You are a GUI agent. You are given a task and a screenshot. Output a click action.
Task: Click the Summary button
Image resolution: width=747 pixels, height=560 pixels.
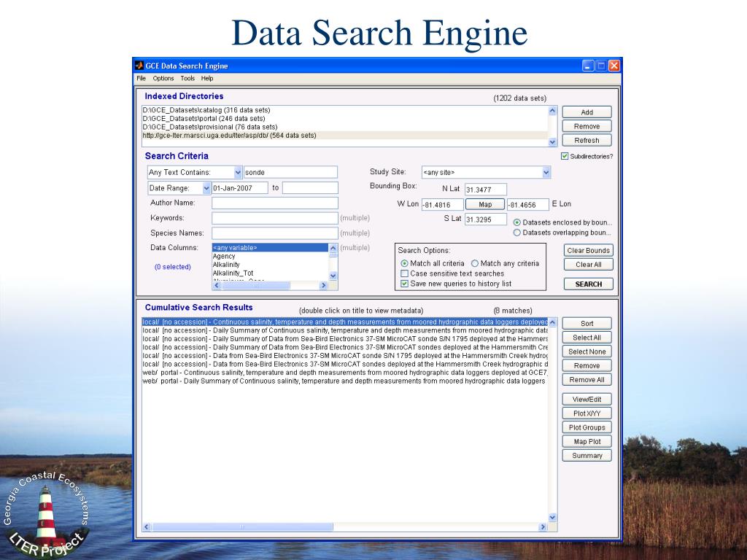click(x=587, y=456)
